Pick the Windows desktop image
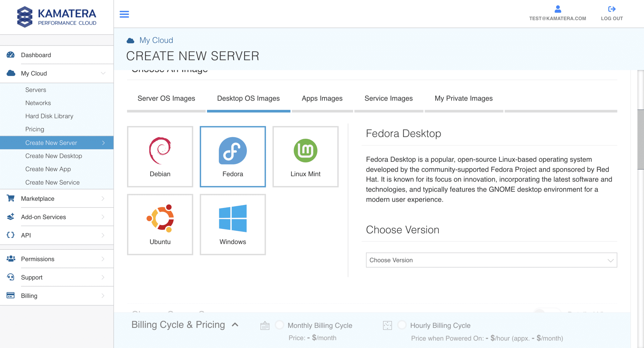This screenshot has width=644, height=348. point(233,224)
